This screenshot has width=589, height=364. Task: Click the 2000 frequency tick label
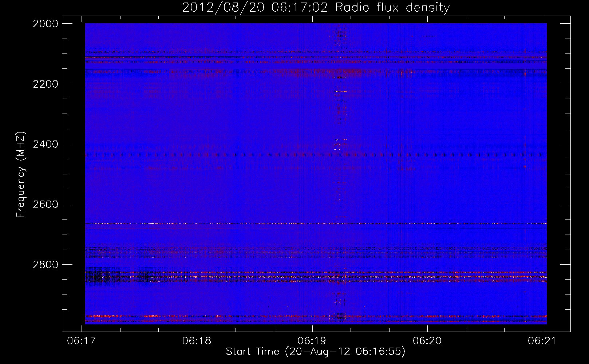(x=46, y=24)
